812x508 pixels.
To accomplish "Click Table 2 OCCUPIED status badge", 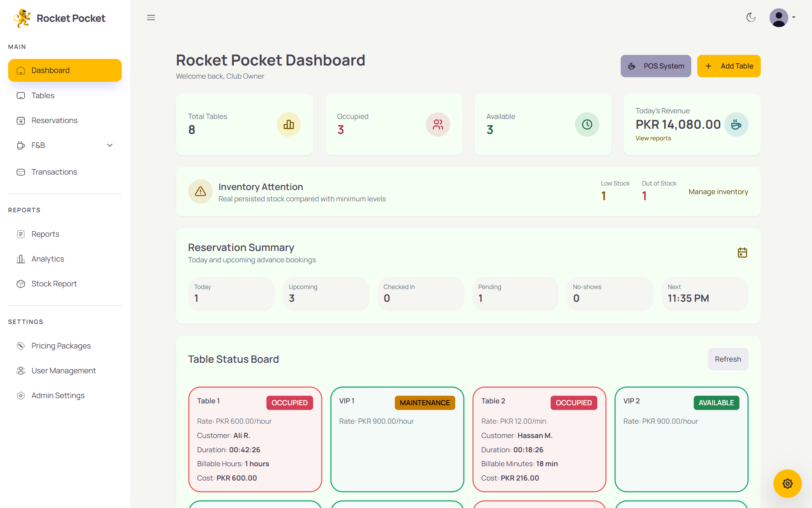I will click(574, 403).
